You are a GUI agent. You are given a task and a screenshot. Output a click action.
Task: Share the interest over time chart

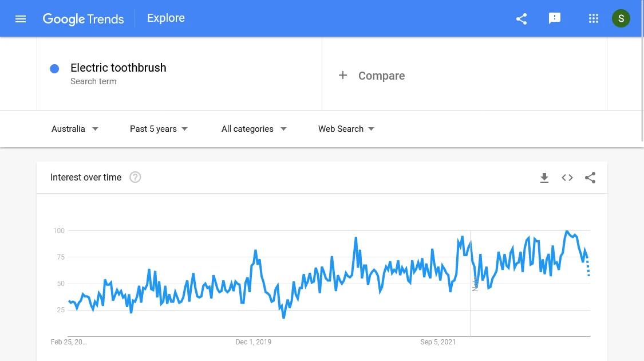(590, 178)
